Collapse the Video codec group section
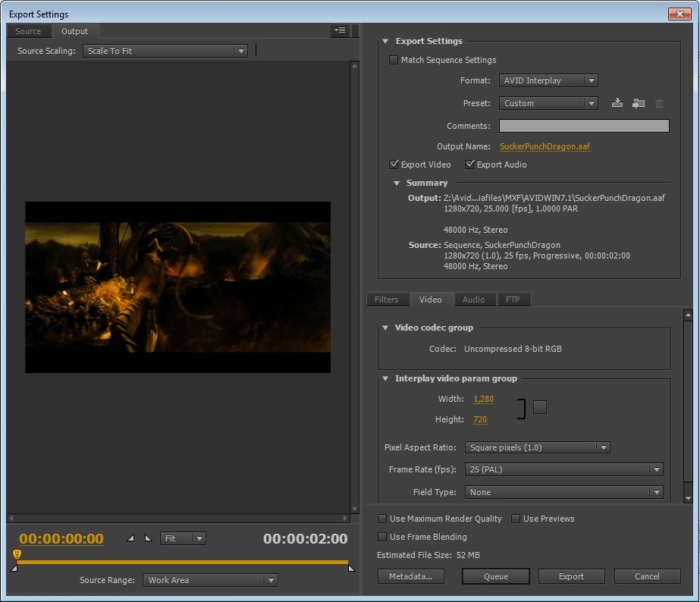Image resolution: width=700 pixels, height=602 pixels. pyautogui.click(x=385, y=328)
